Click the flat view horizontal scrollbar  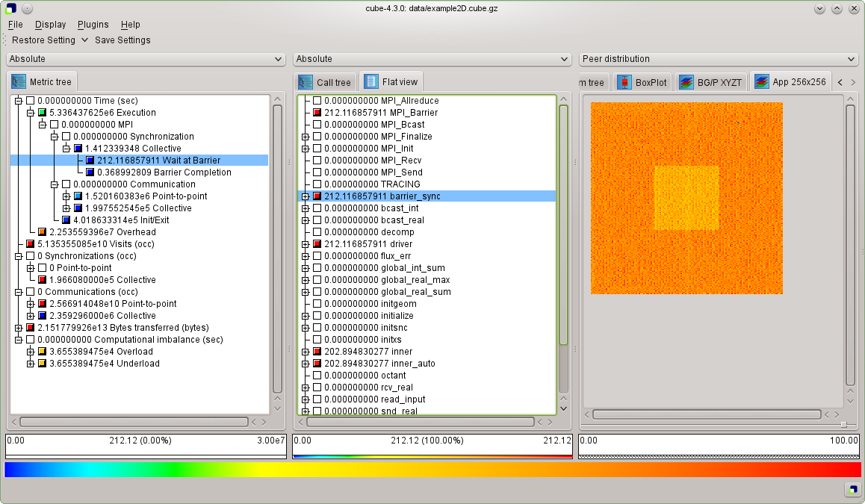click(420, 422)
